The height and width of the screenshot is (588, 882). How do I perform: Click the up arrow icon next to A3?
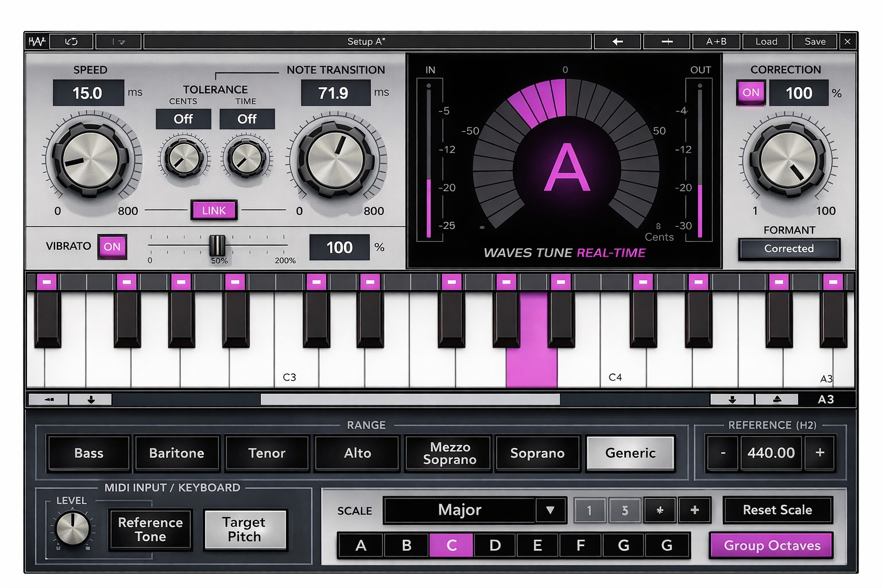click(777, 399)
